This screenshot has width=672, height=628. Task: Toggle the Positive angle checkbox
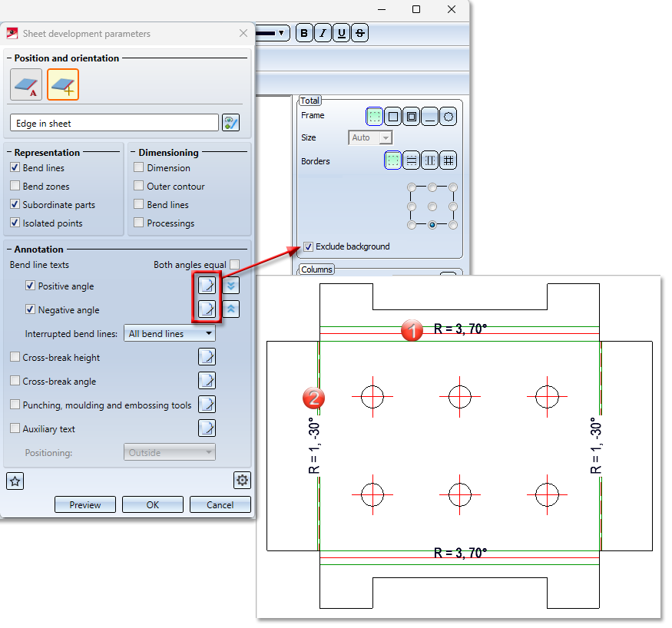point(30,286)
